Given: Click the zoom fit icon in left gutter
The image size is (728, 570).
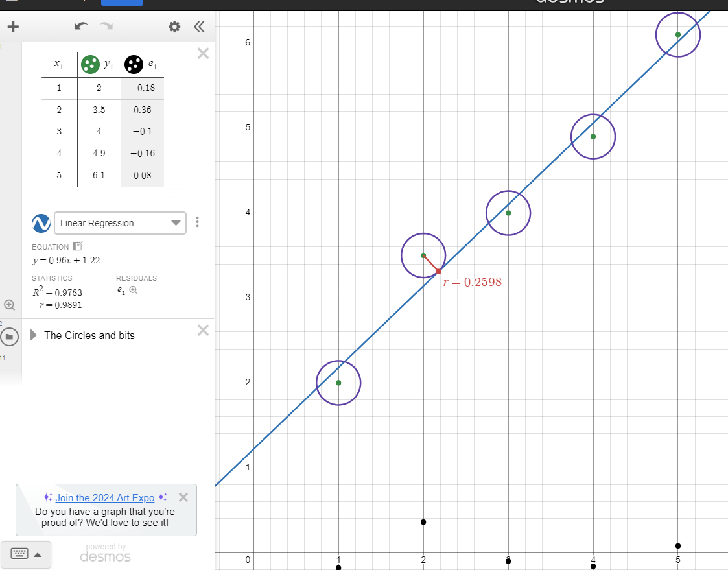Looking at the screenshot, I should (x=9, y=305).
